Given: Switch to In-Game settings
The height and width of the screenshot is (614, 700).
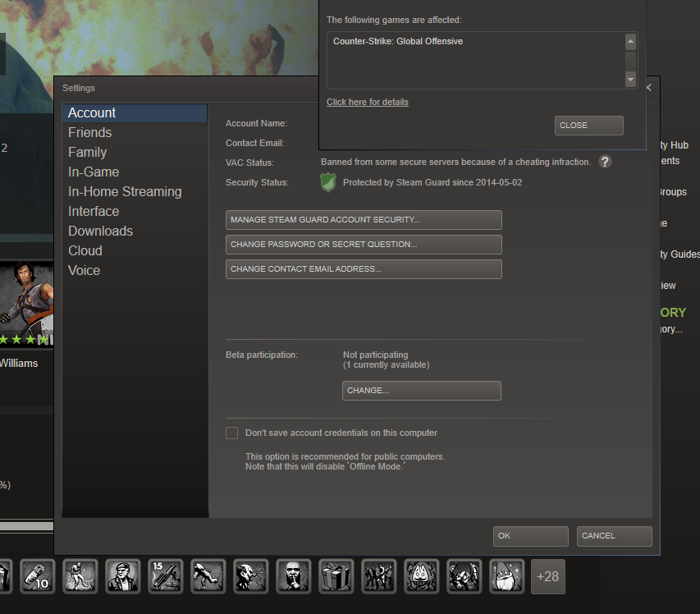Looking at the screenshot, I should 135,172.
